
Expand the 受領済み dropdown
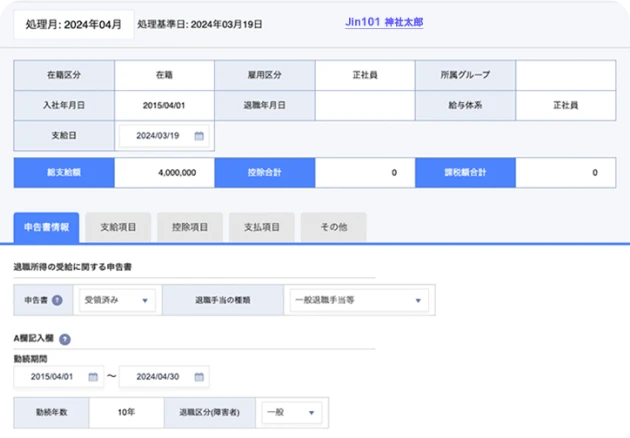point(116,300)
